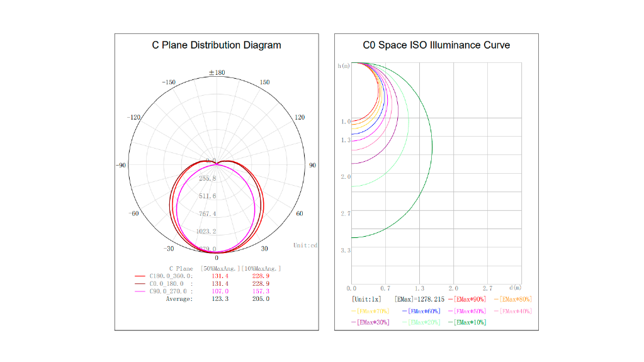Image resolution: width=644 pixels, height=362 pixels.
Task: Click the 50%MaxAng. column header
Action: [218, 269]
